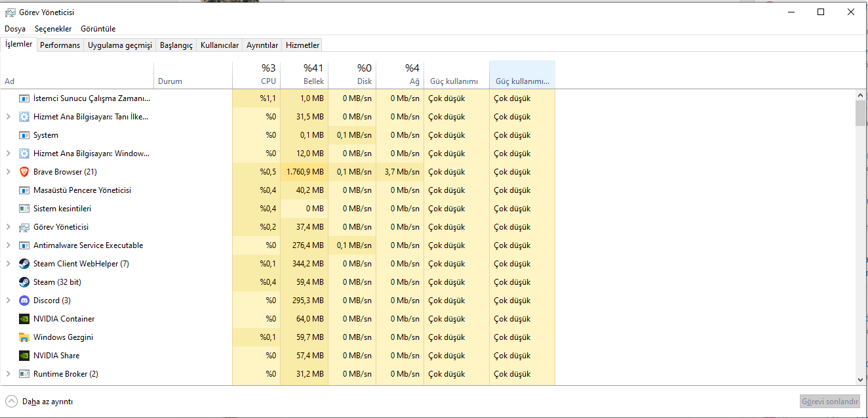Open the Başlangıç tab
Viewport: 868px width, 418px height.
176,45
